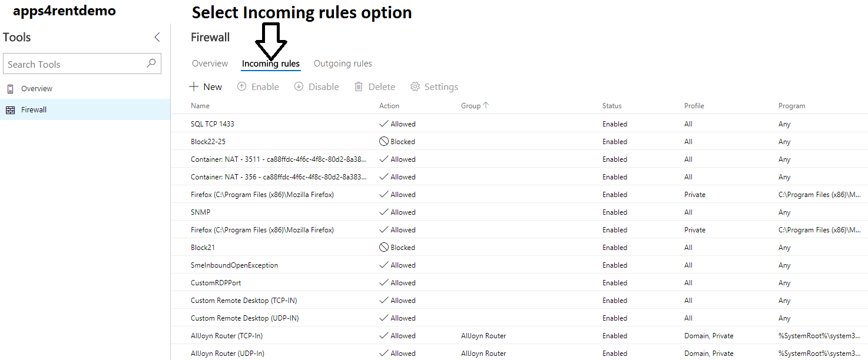Click the Enable up-arrow icon
This screenshot has height=360, width=868.
point(241,86)
